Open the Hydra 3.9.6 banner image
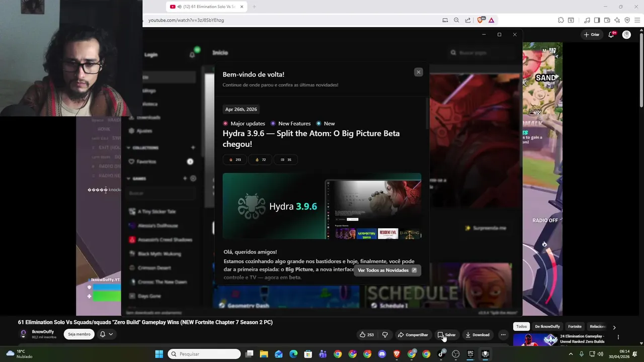The height and width of the screenshot is (362, 644). (322, 206)
